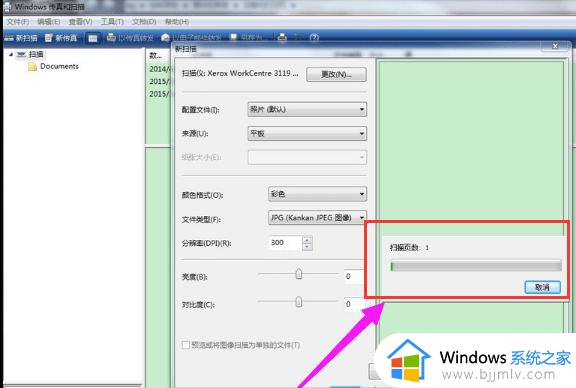Decrease DPI with the down spinner arrow
This screenshot has height=388, width=576.
pyautogui.click(x=307, y=247)
